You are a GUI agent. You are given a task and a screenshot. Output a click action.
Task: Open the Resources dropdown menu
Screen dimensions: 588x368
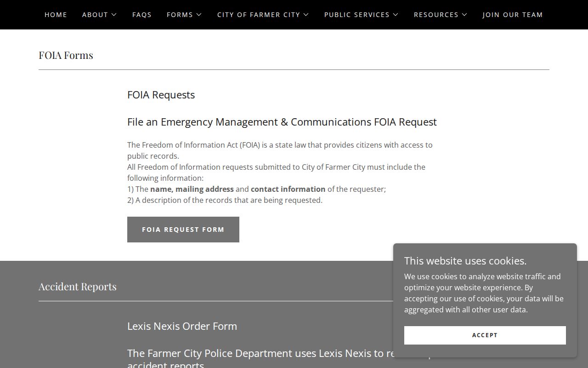coord(441,15)
